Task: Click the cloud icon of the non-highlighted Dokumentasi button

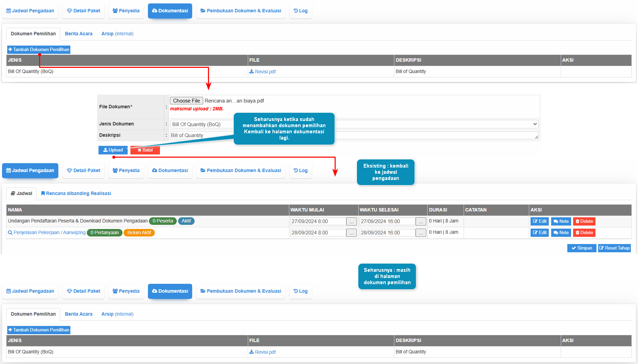Action: [154, 170]
